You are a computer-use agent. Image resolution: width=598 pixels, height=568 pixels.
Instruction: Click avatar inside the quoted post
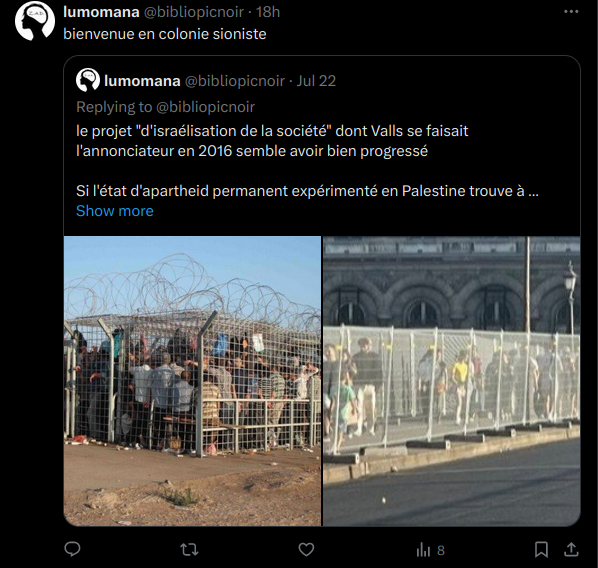pos(88,80)
